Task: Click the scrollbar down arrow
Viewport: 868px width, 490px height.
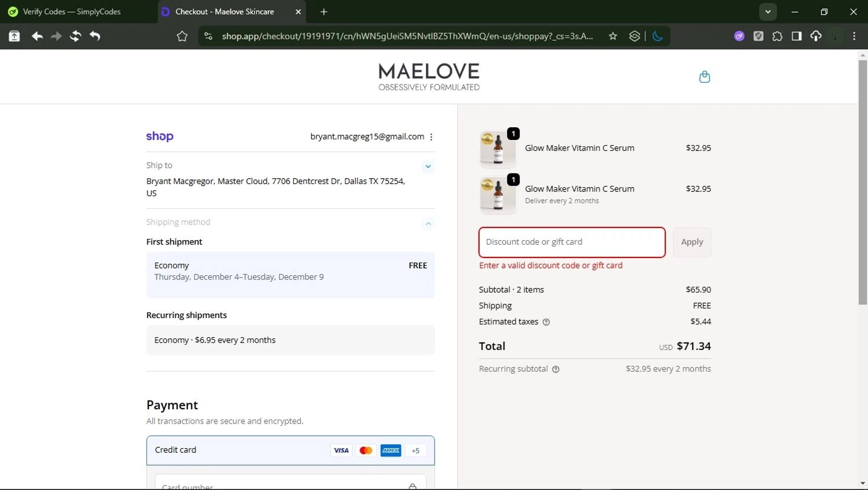Action: tap(863, 484)
